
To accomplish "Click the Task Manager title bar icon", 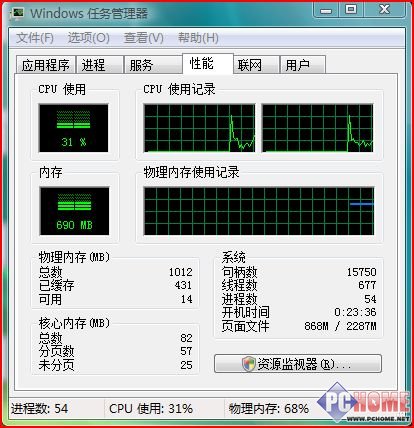I will point(17,13).
